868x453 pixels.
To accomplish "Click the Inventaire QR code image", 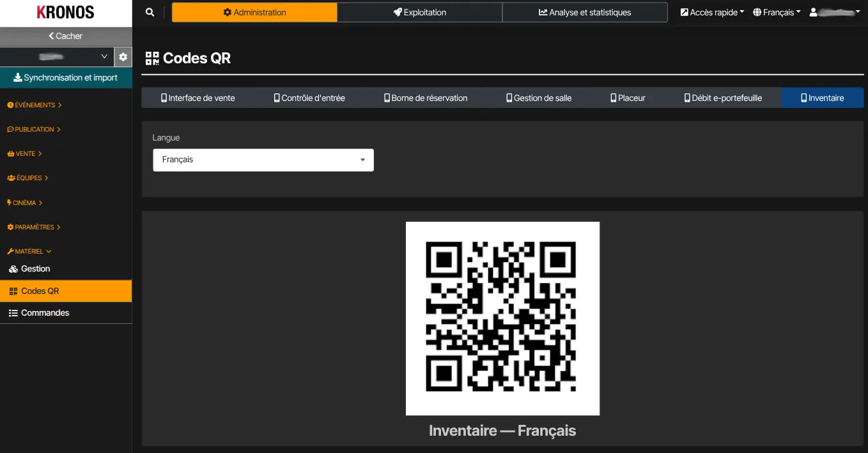I will coord(502,318).
